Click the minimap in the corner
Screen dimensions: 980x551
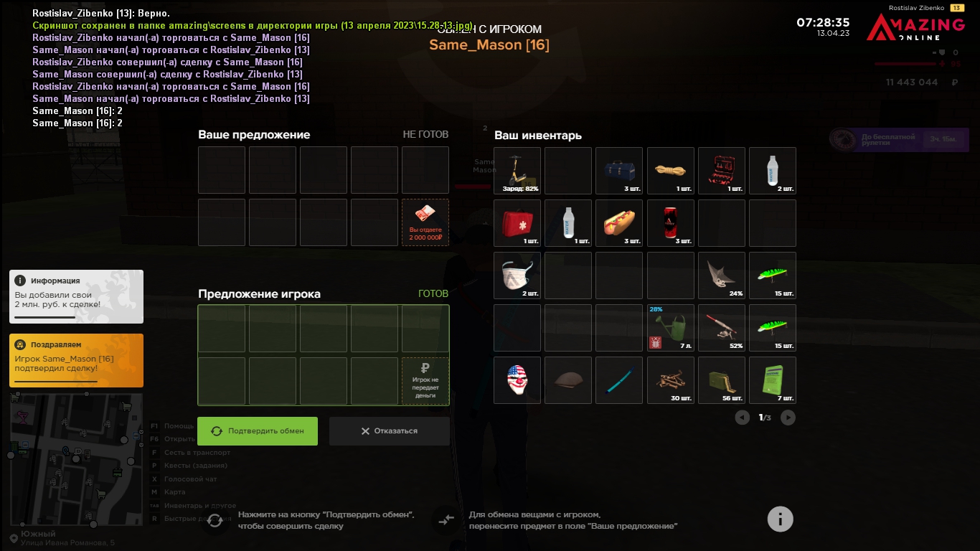pyautogui.click(x=76, y=459)
